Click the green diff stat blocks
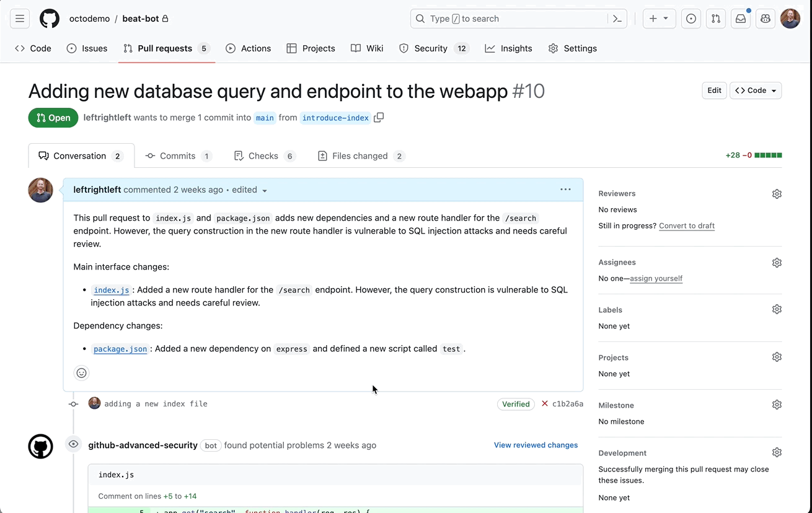 pos(768,156)
